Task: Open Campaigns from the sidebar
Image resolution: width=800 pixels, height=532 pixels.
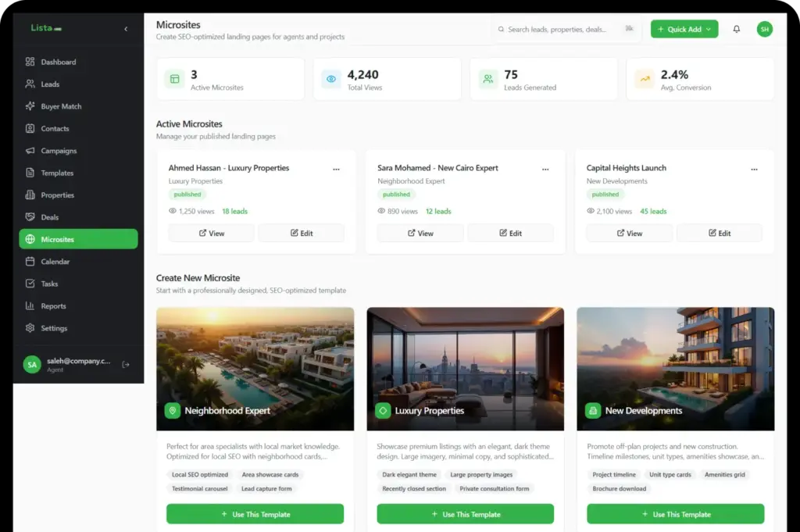Action: [x=59, y=151]
